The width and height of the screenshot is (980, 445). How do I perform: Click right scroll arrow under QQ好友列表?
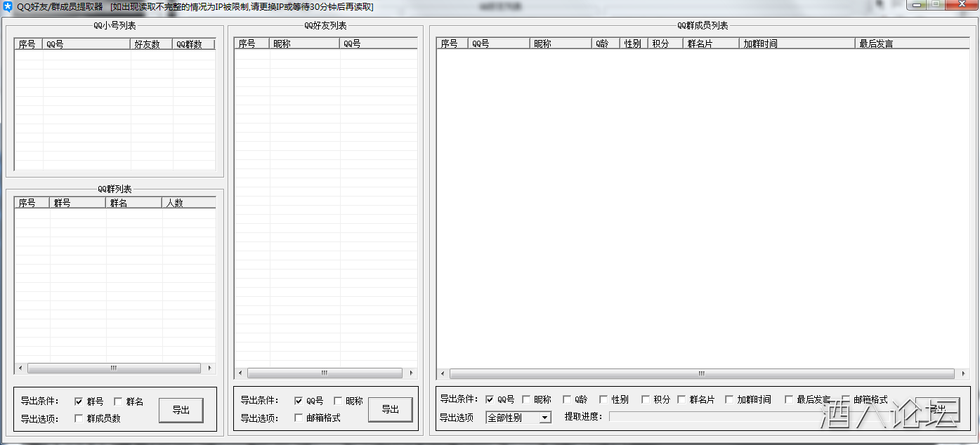(x=411, y=373)
